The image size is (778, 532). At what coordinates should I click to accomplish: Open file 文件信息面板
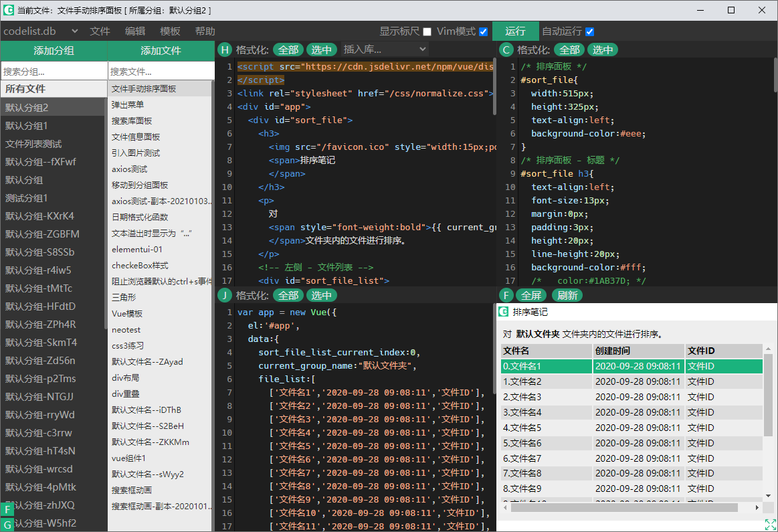pyautogui.click(x=160, y=137)
